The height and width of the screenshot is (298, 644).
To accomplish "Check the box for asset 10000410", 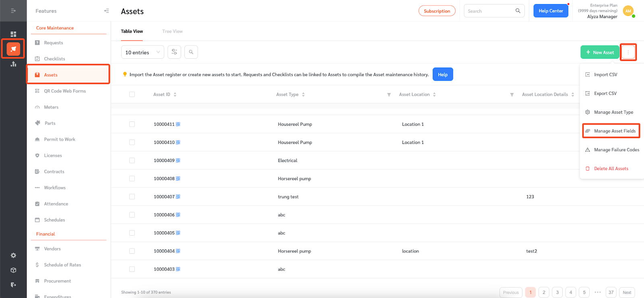I will pos(132,142).
